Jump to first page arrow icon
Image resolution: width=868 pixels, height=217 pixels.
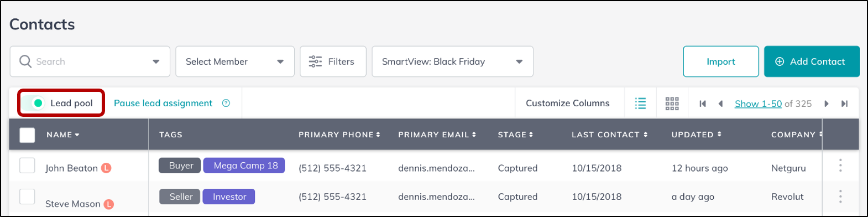[703, 104]
